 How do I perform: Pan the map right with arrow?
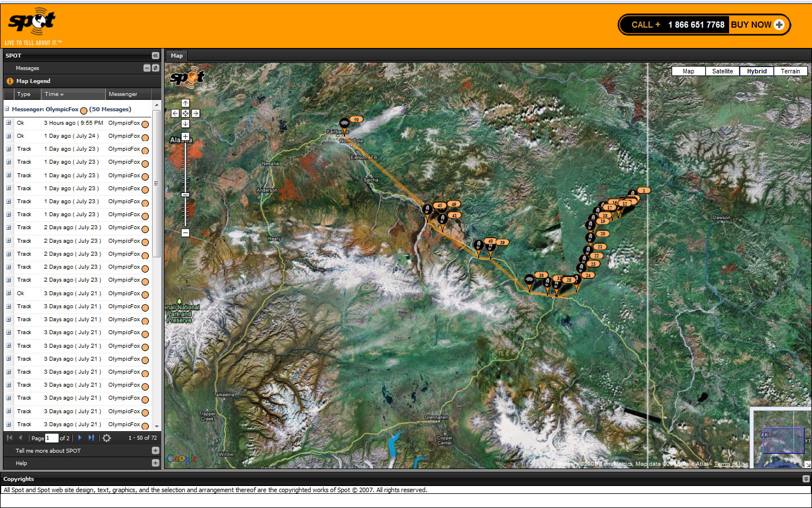pyautogui.click(x=196, y=113)
